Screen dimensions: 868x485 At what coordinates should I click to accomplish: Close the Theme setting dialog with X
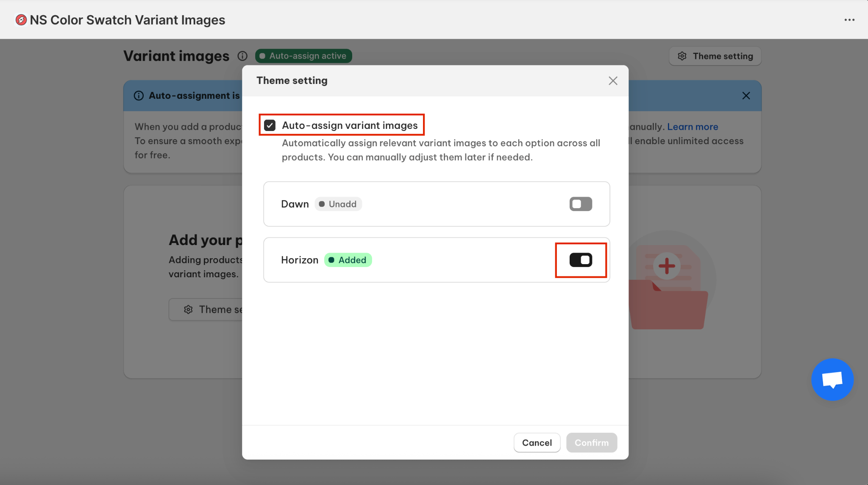click(613, 81)
